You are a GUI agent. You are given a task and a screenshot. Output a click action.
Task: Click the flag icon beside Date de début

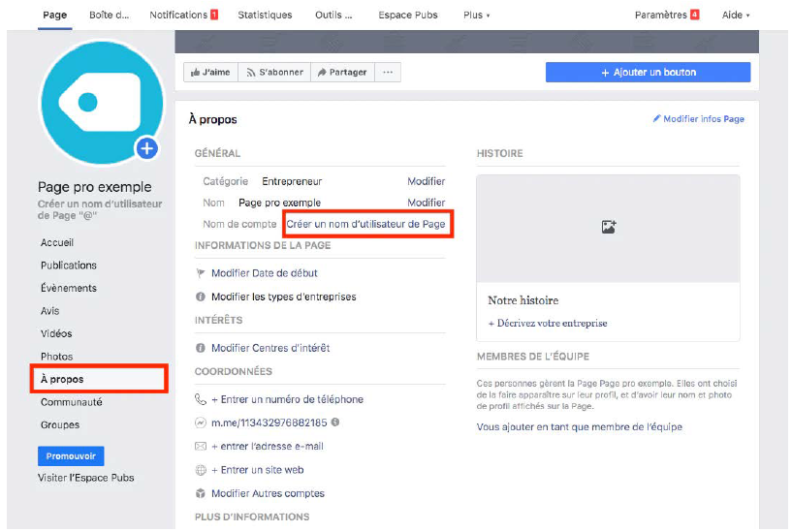(x=201, y=273)
